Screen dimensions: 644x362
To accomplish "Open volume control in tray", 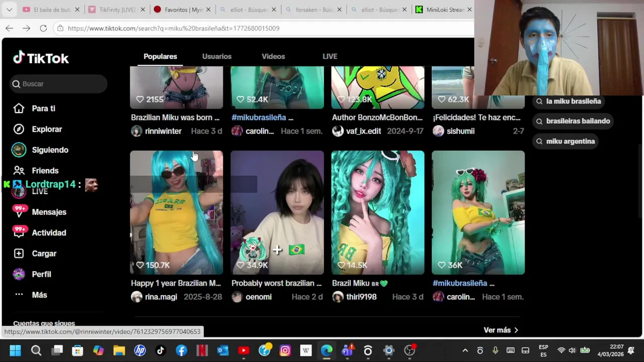I will point(572,350).
